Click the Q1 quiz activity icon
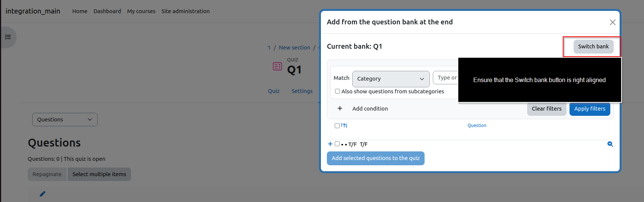 (x=277, y=66)
